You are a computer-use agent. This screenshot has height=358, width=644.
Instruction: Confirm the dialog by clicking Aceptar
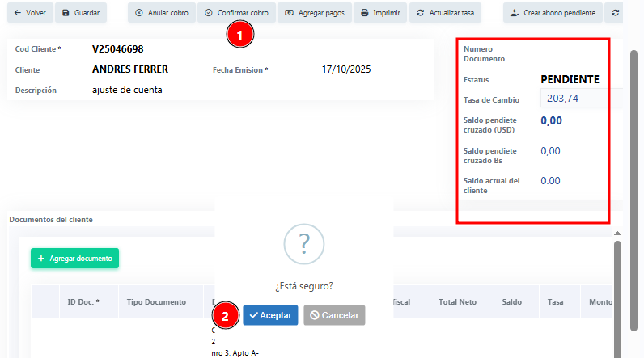click(x=270, y=315)
